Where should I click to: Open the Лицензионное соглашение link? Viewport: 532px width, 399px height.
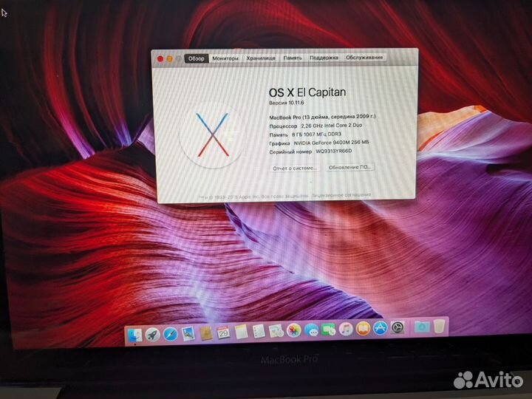(x=341, y=195)
